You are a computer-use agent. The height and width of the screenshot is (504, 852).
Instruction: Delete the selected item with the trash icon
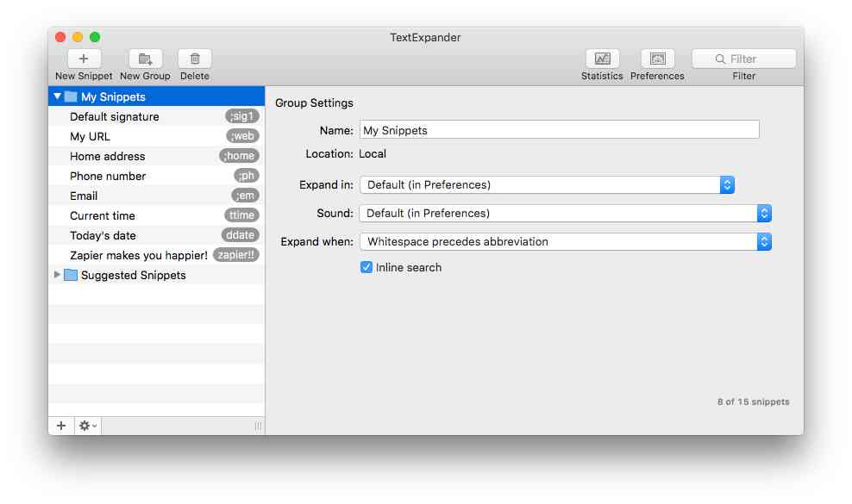pos(194,58)
